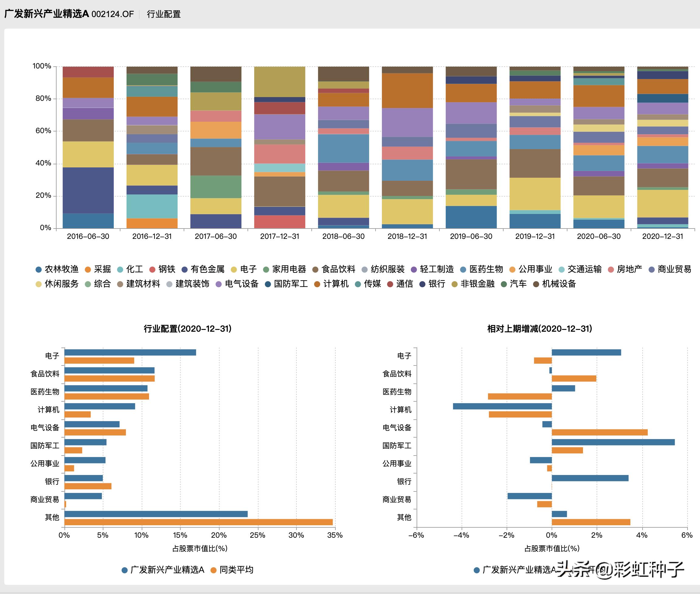Viewport: 700px width, 594px height.
Task: Open the 行业配置 tab
Action: (x=164, y=14)
